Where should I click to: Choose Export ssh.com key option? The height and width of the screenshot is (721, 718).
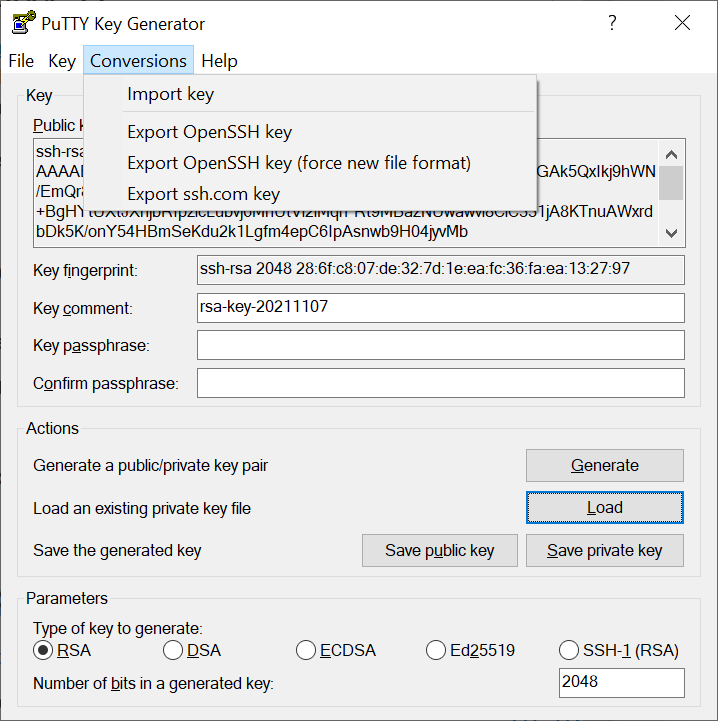tap(203, 194)
